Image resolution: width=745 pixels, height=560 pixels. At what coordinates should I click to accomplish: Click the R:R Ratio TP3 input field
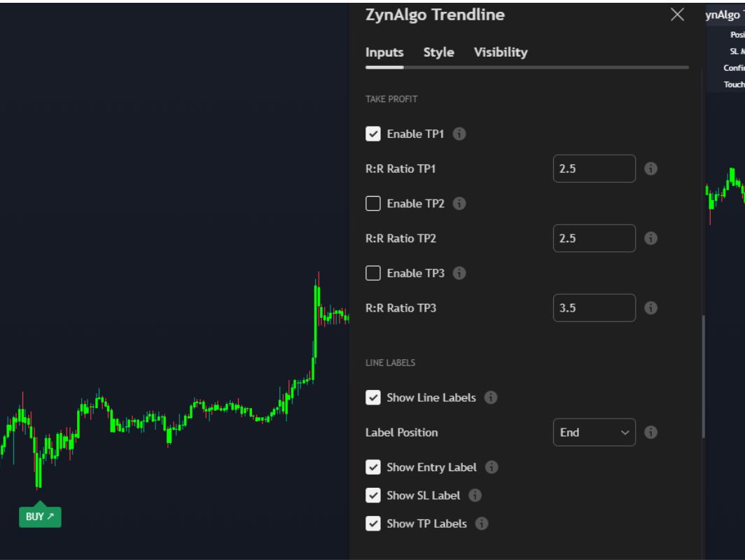click(594, 308)
